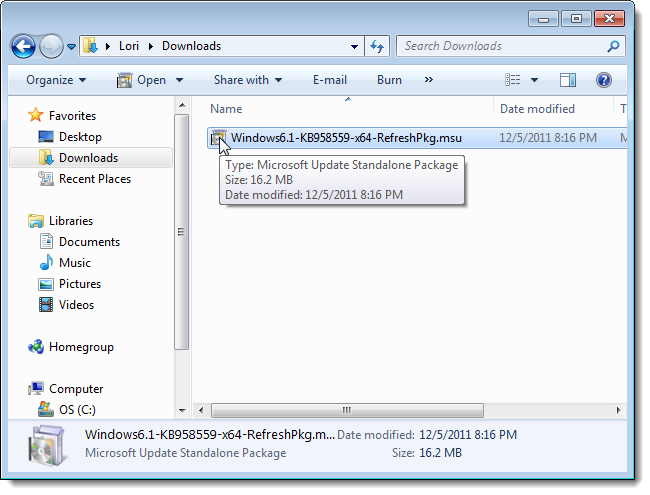Image resolution: width=650 pixels, height=495 pixels.
Task: Click the folder icon in address bar
Action: (x=90, y=46)
